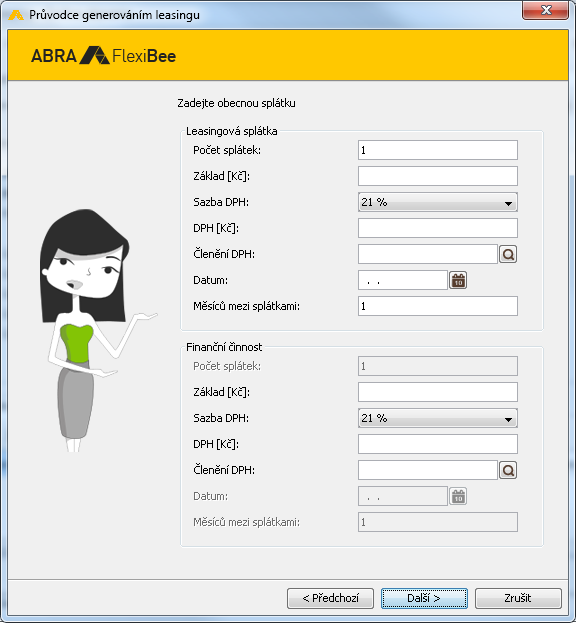576x623 pixels.
Task: Focus Měsíců mezi splátkami field for leasing
Action: pyautogui.click(x=438, y=306)
